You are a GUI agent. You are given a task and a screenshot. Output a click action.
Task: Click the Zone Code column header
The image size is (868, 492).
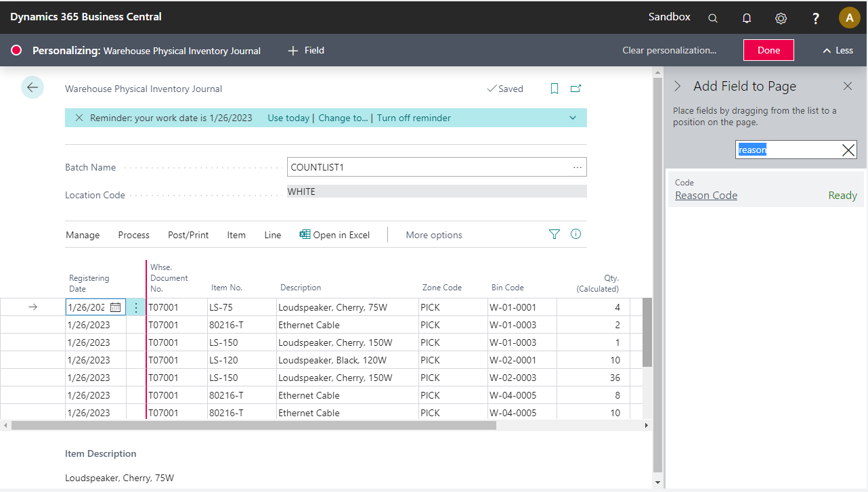click(442, 288)
